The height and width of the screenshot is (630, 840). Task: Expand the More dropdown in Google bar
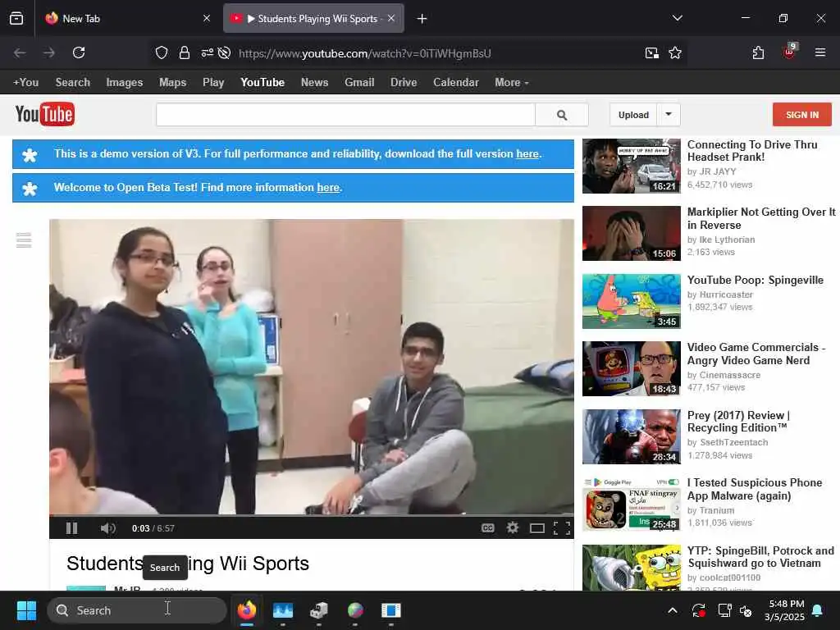coord(512,83)
